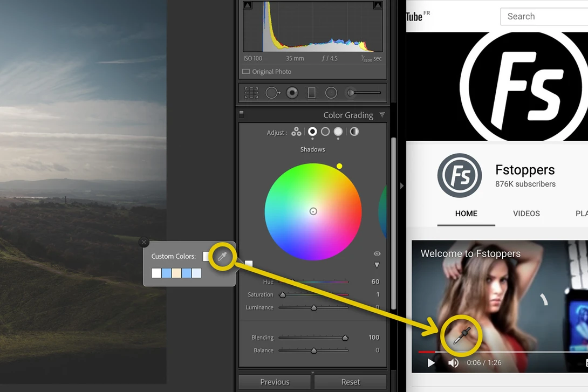The width and height of the screenshot is (588, 392).
Task: Adjust the Blending slider handle
Action: point(345,338)
